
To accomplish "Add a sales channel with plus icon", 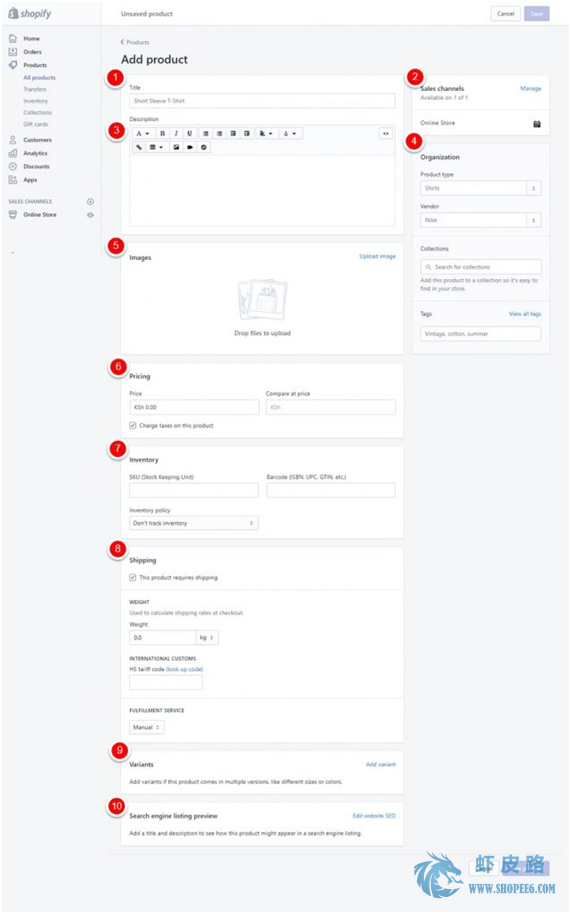I will [x=90, y=202].
